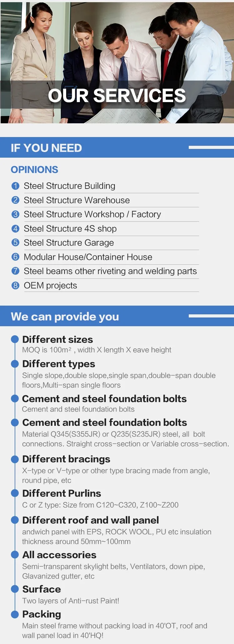Tap blue bullet beside Packing heading
This screenshot has width=234, height=644.
pos(15,614)
